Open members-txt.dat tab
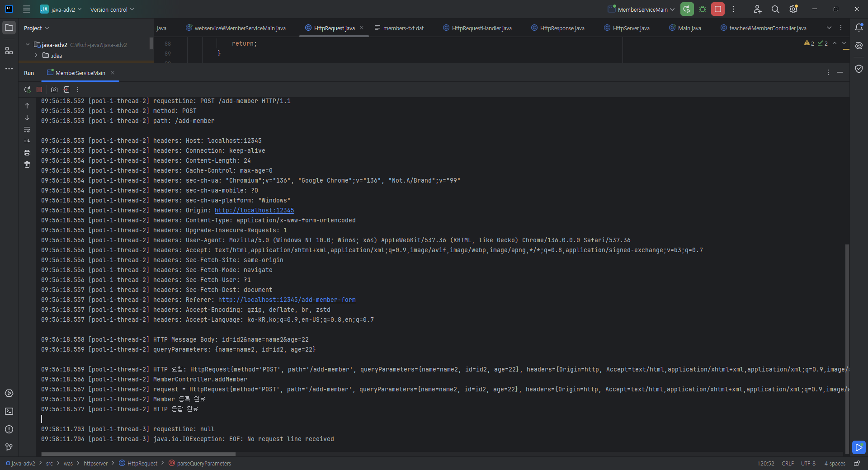868x470 pixels. coord(399,28)
